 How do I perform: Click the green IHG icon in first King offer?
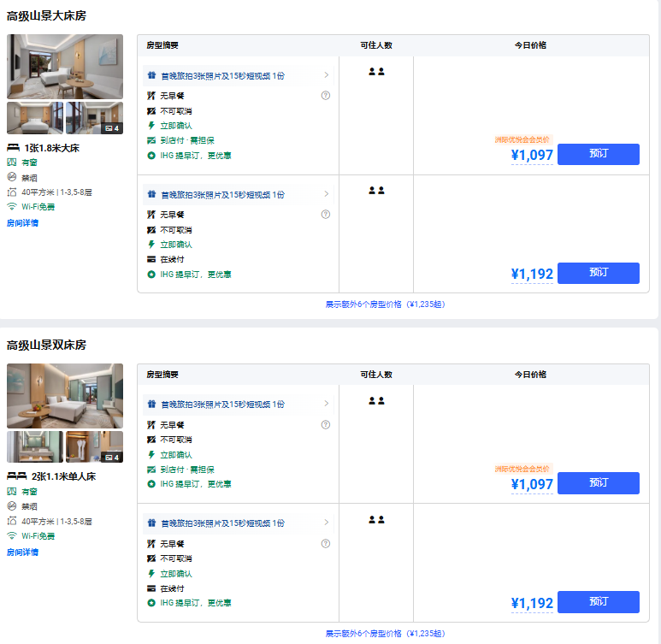[x=151, y=156]
